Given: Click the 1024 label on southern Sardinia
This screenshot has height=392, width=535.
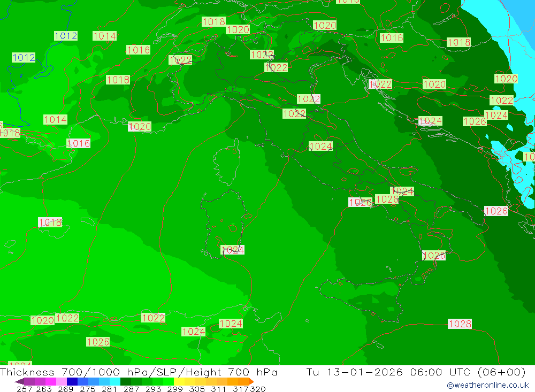Looking at the screenshot, I should [x=232, y=250].
